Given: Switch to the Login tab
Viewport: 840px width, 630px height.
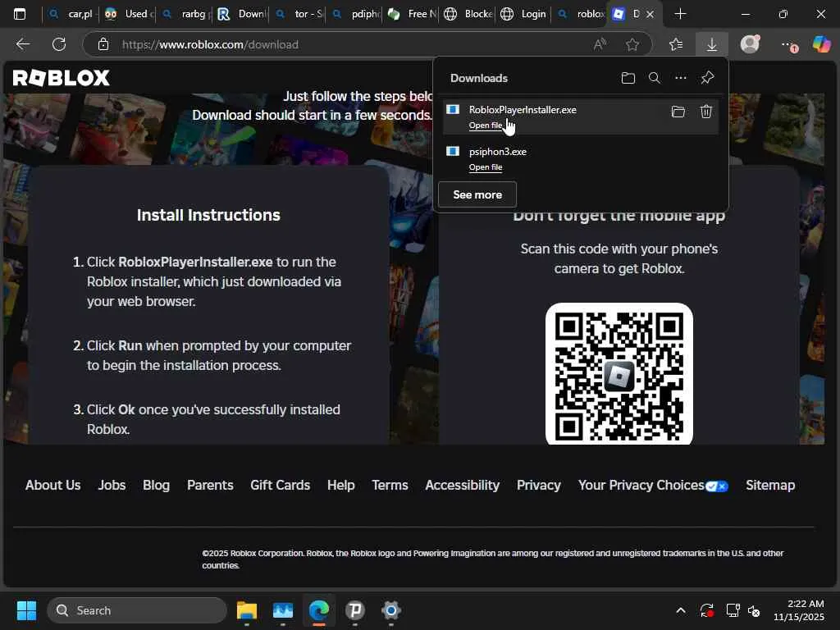Looking at the screenshot, I should (x=523, y=14).
